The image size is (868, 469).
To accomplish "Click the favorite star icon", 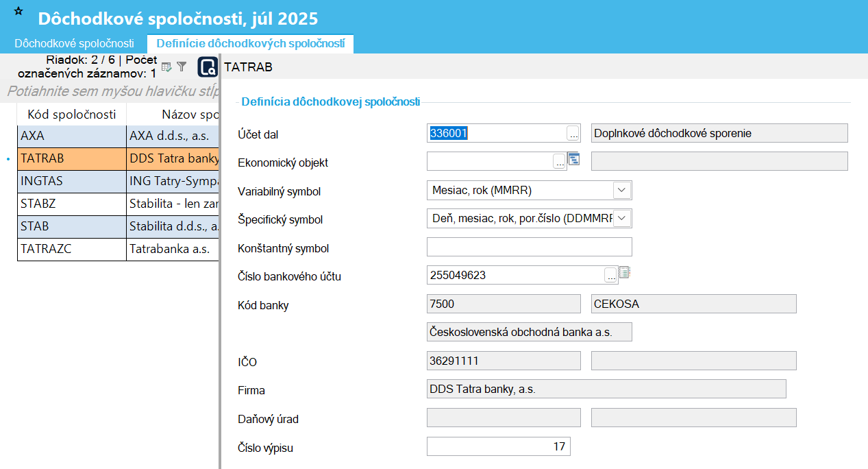I will click(x=18, y=12).
